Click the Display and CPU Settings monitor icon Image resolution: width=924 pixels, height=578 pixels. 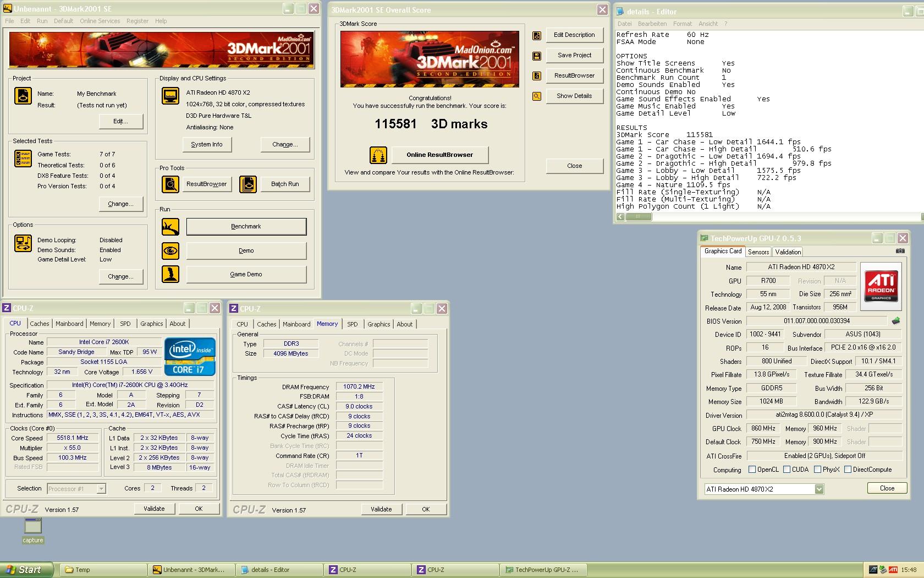[170, 96]
